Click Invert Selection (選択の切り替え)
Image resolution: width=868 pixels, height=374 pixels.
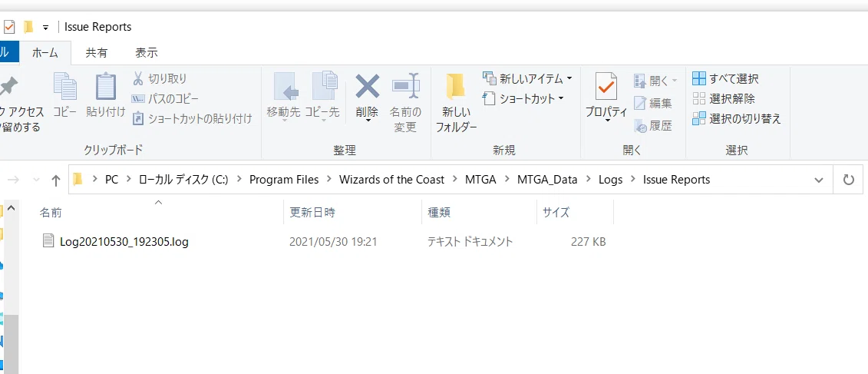pos(737,118)
